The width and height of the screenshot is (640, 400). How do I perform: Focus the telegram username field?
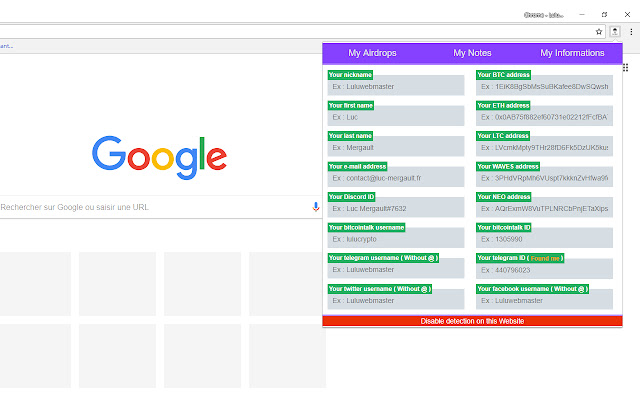click(x=396, y=269)
